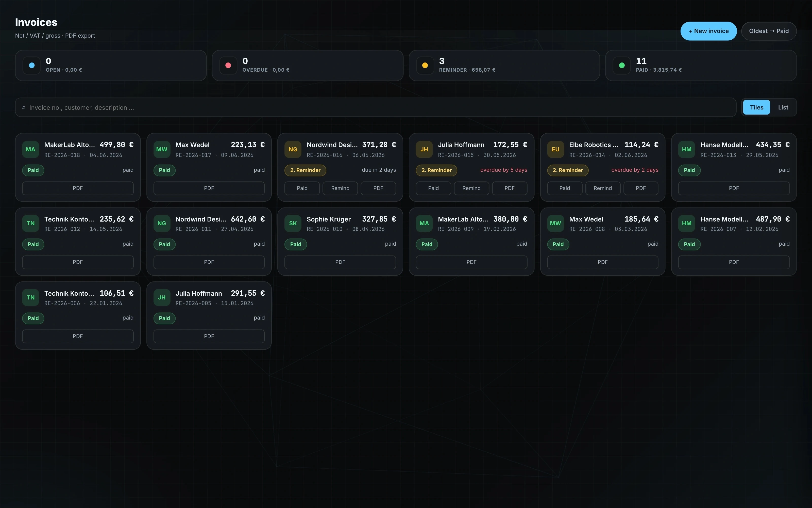Click the HM avatar on RE-2026-013 card
The image size is (812, 508).
click(686, 150)
